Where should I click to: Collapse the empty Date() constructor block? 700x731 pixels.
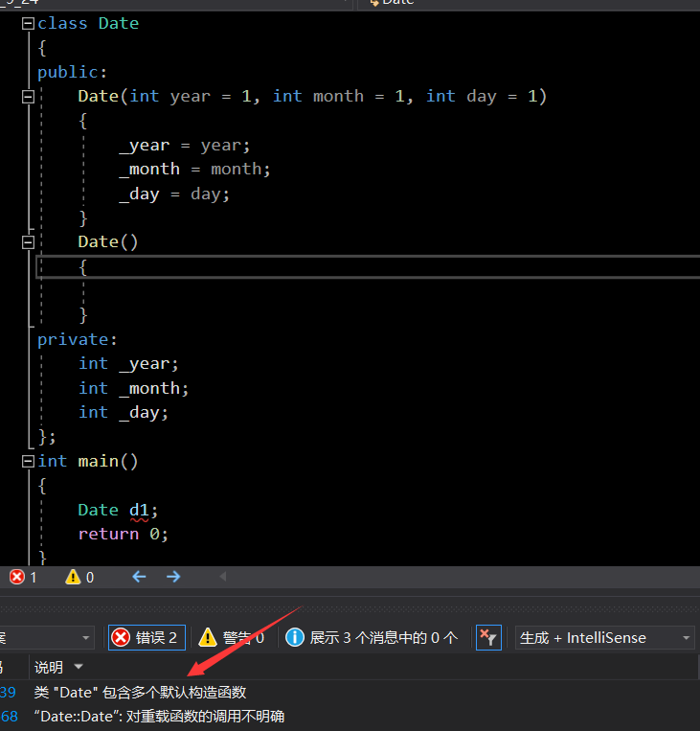pos(28,242)
